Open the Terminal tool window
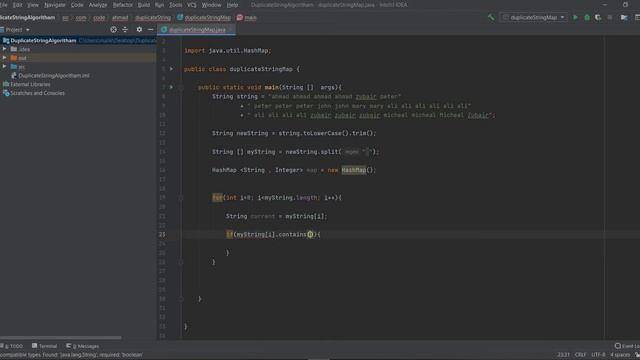640x360 pixels. click(x=44, y=346)
